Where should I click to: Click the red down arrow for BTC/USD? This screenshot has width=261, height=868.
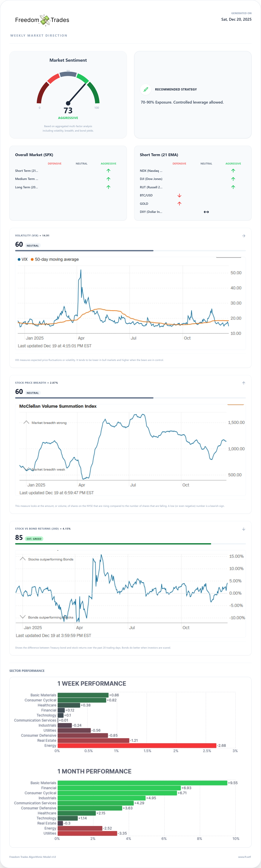click(x=179, y=195)
